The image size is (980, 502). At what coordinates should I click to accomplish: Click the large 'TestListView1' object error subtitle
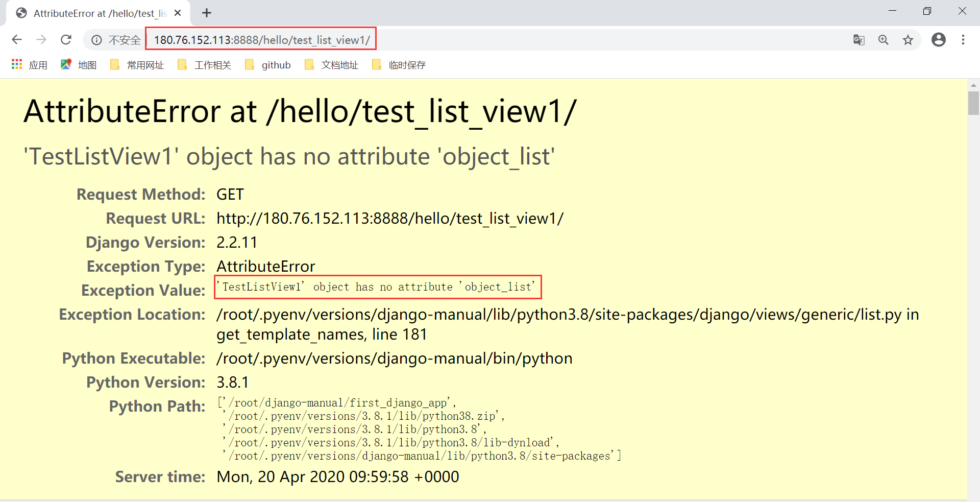[289, 156]
